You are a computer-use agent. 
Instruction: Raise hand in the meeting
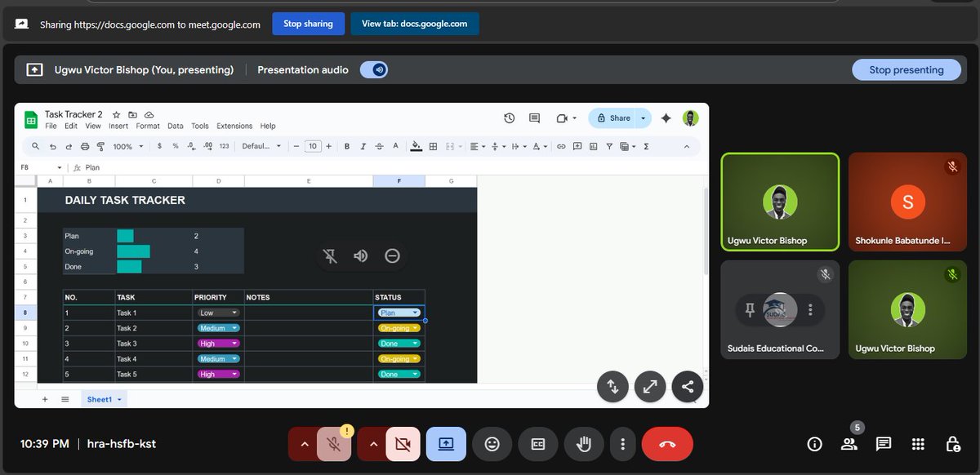coord(584,444)
